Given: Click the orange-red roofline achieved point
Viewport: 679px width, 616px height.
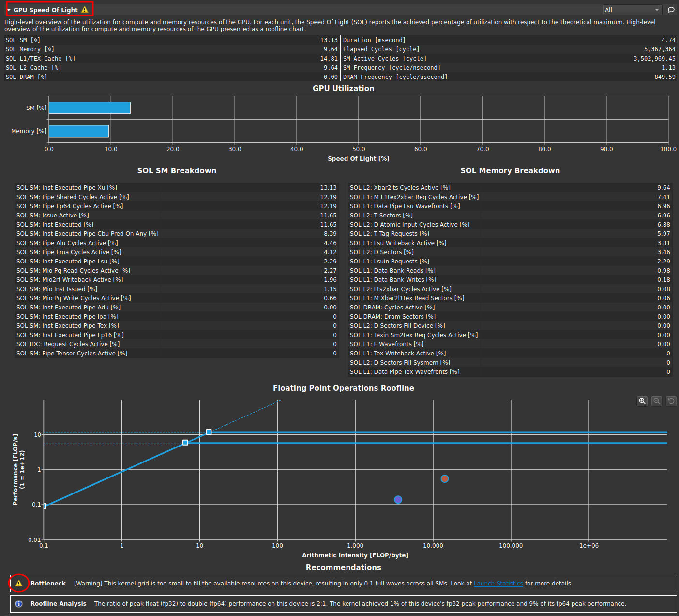Looking at the screenshot, I should click(x=445, y=479).
